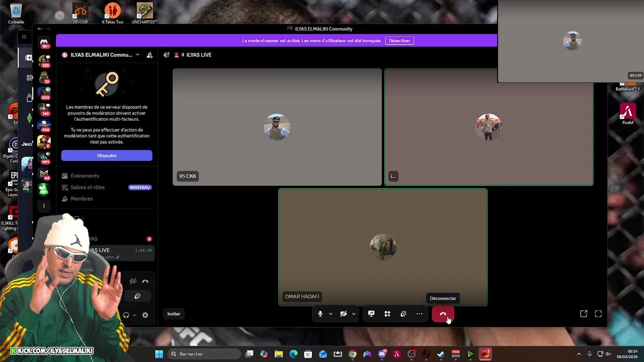Screen dimensions: 644x362
Task: Enter full screen call view
Action: coord(598,314)
